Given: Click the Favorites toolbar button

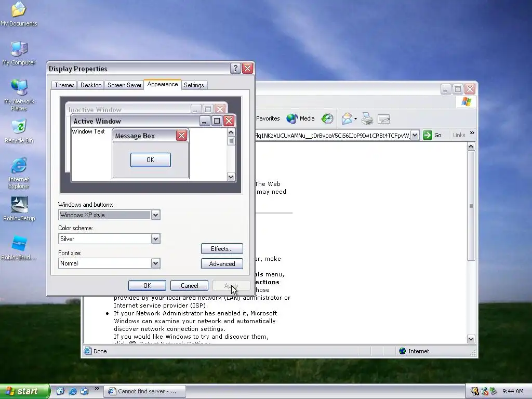Looking at the screenshot, I should click(x=268, y=118).
